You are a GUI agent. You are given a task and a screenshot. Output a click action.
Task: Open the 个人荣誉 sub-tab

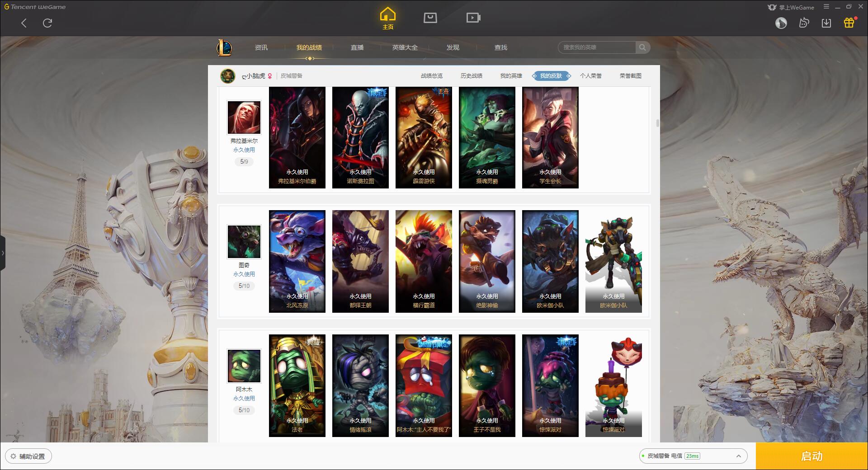(591, 76)
